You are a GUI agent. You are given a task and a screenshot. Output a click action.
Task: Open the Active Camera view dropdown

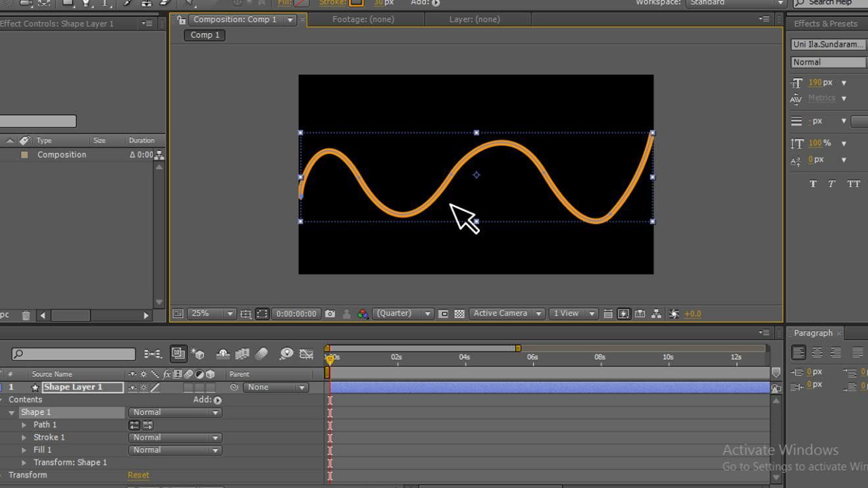click(x=507, y=314)
